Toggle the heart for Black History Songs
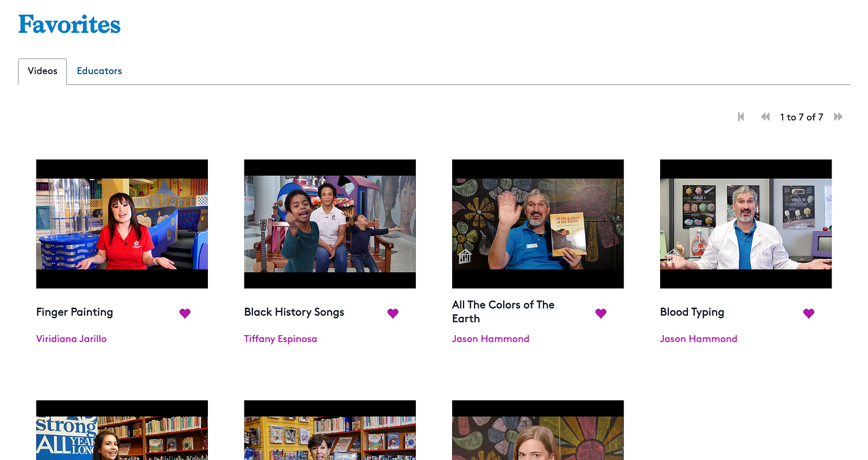The width and height of the screenshot is (868, 460). click(393, 313)
